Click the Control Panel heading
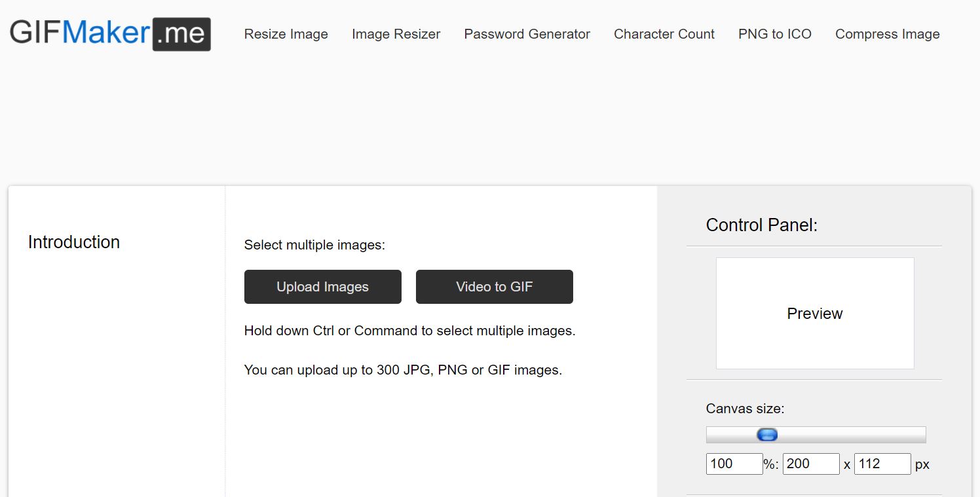980x497 pixels. (762, 225)
